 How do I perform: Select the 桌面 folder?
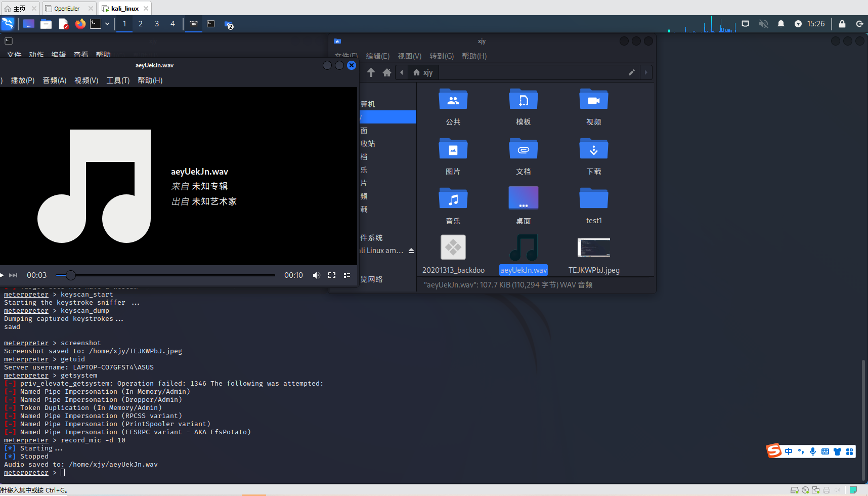(524, 205)
